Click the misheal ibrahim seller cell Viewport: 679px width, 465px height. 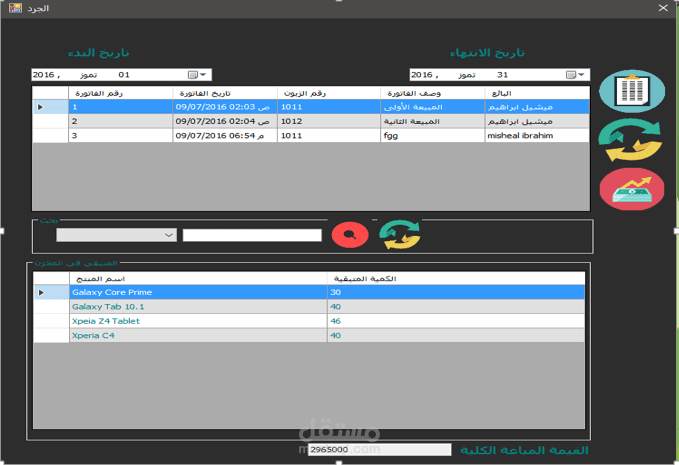[537, 136]
